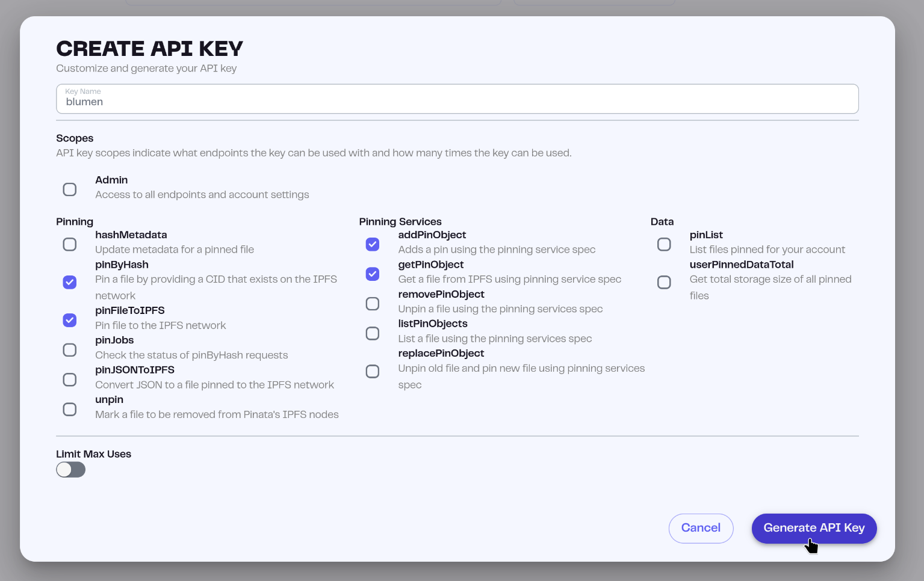924x581 pixels.
Task: Check the removePinObject scope
Action: pos(373,304)
